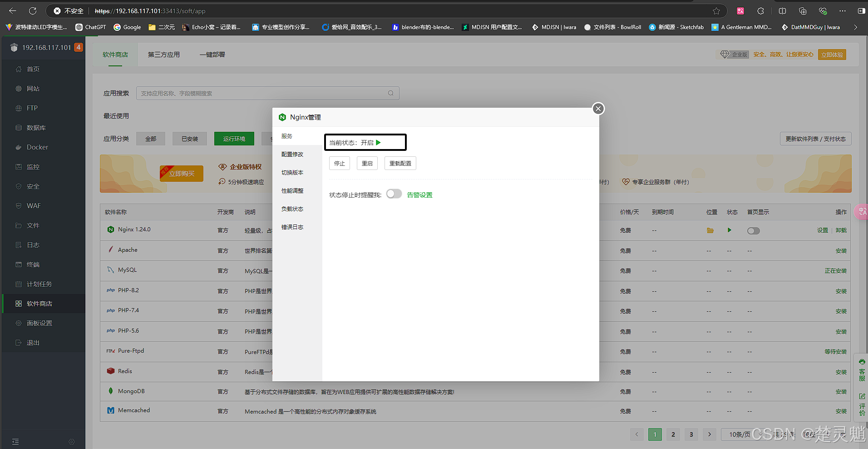Select the 软件商店 tab
This screenshot has height=449, width=868.
115,55
